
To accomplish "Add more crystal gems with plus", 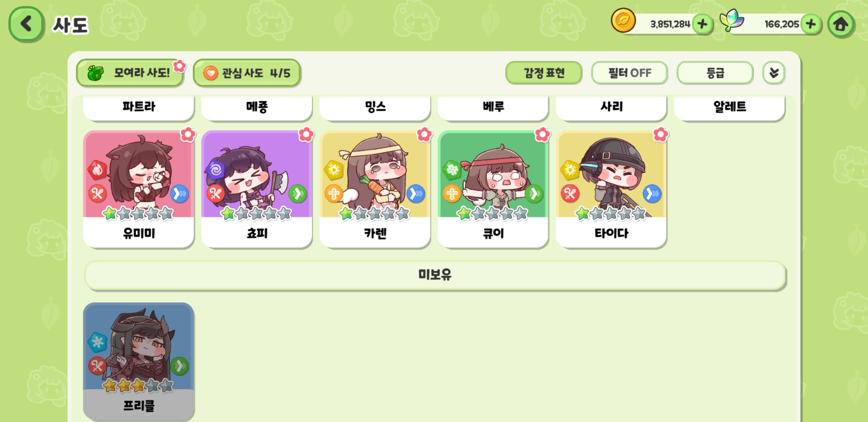I will pyautogui.click(x=811, y=24).
